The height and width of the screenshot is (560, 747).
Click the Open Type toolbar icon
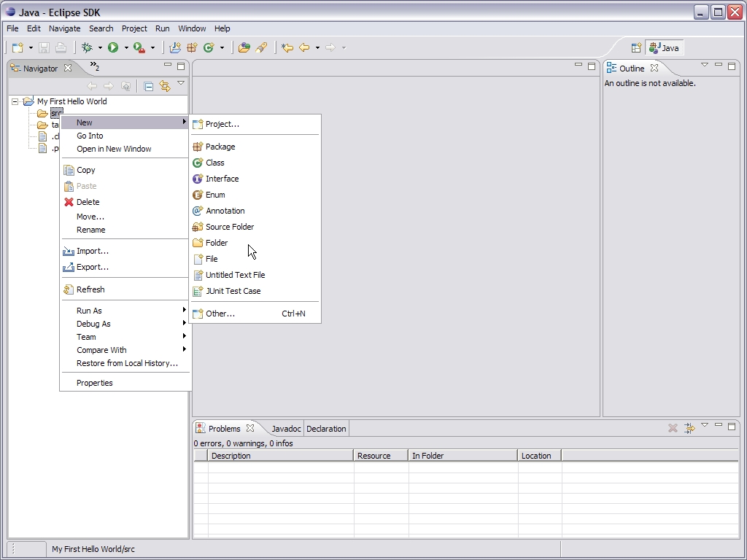click(x=244, y=47)
